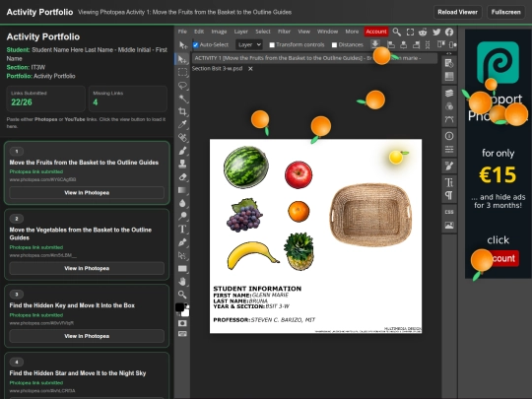Viewport: 532px width, 399px height.
Task: Close the Section Bsit 3-w.psd tab
Action: click(250, 69)
